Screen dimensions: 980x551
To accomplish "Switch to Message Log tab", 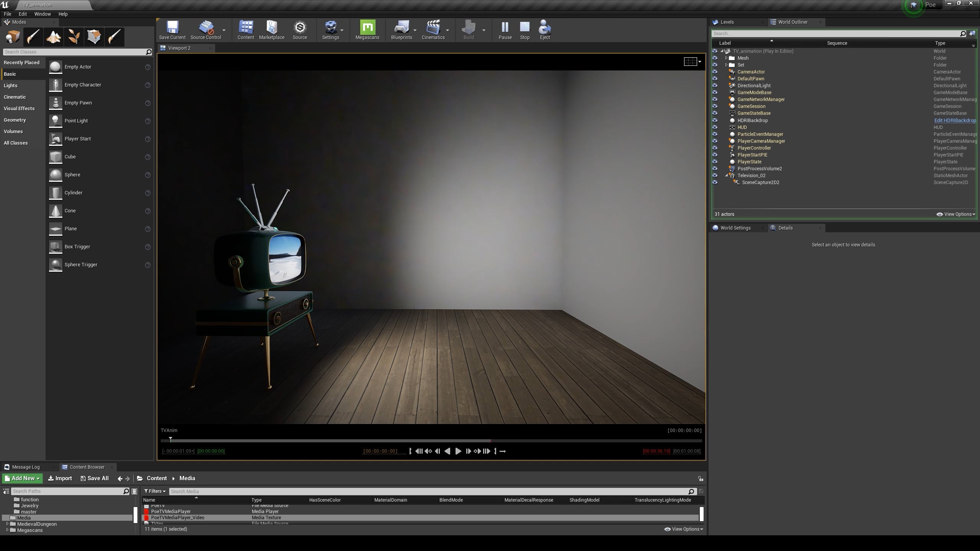I will (26, 467).
